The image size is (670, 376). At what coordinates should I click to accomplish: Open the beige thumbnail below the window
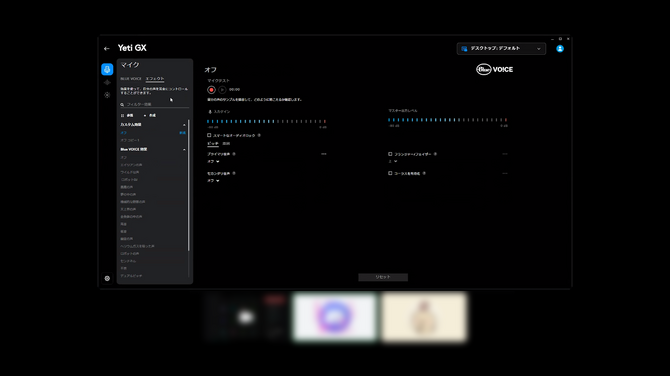click(x=424, y=317)
